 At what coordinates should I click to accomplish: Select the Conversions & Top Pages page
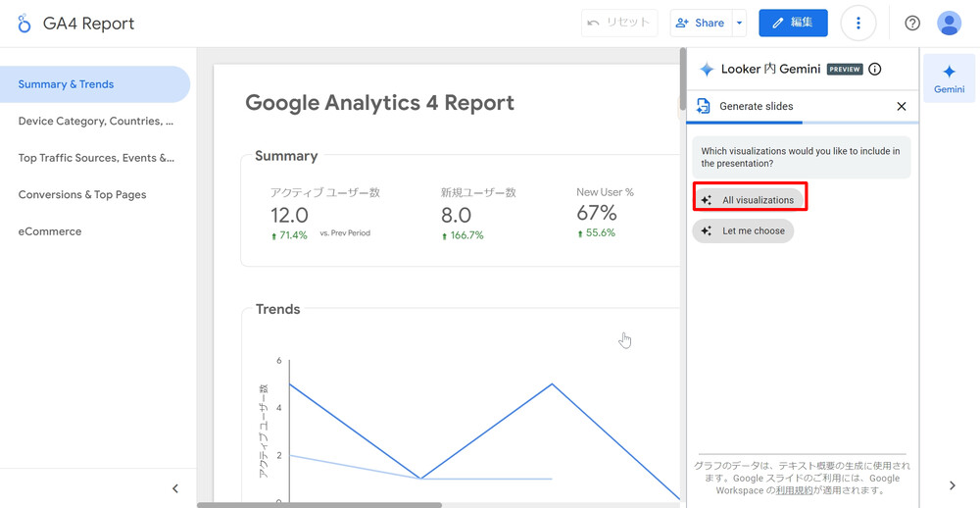point(82,195)
